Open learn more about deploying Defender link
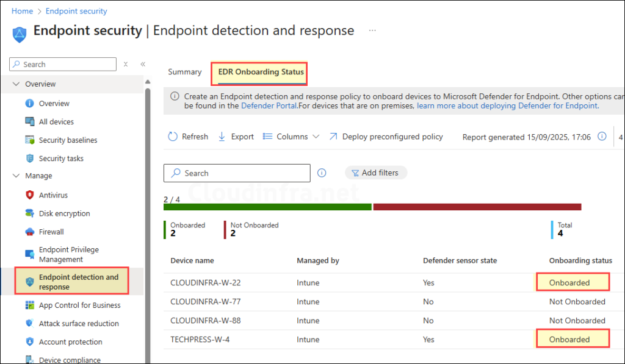Image resolution: width=625 pixels, height=364 pixels. 508,105
